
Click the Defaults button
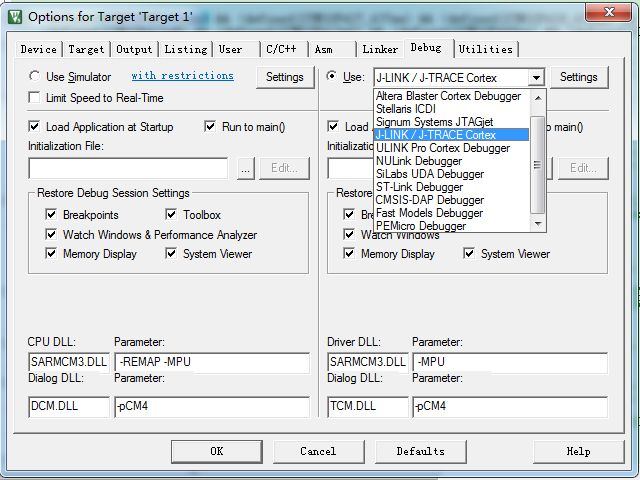point(421,451)
